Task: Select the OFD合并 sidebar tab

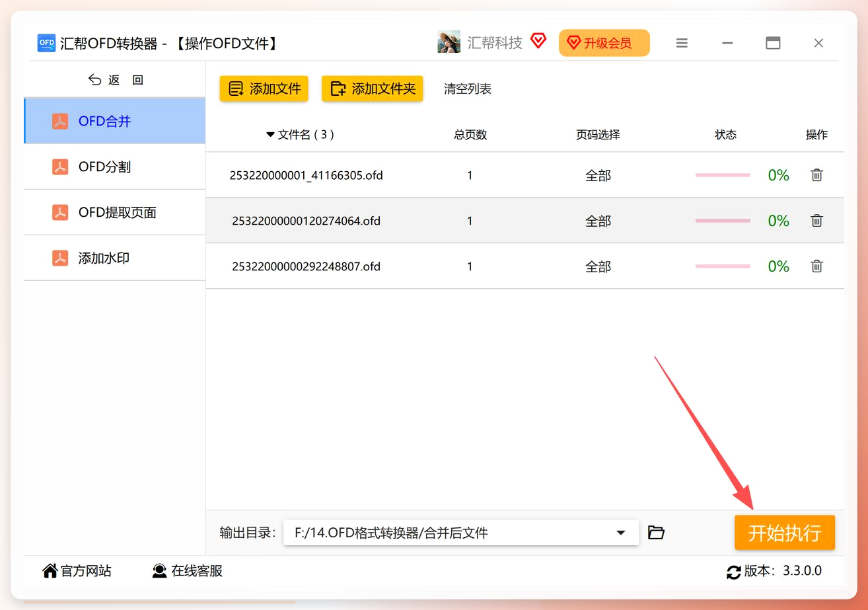Action: click(x=115, y=121)
